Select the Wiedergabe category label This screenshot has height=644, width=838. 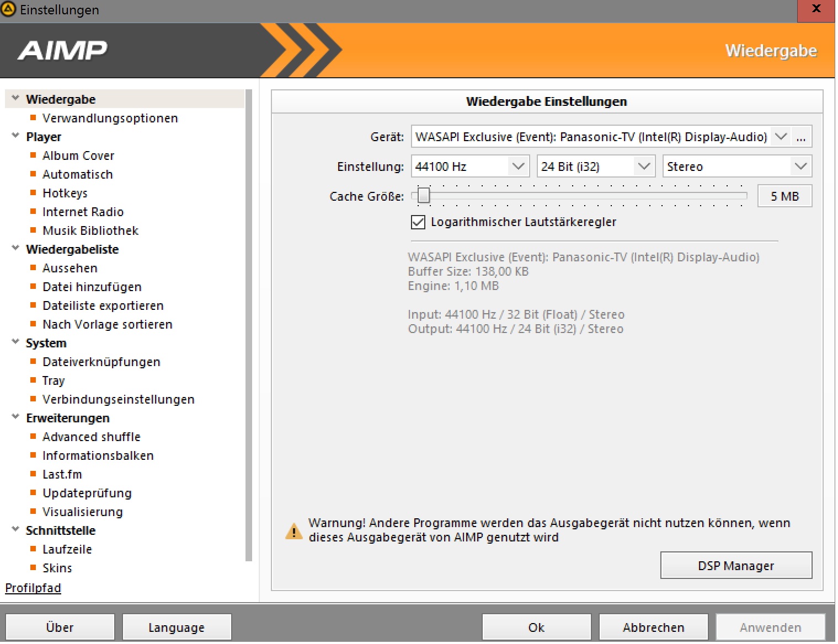(x=61, y=100)
